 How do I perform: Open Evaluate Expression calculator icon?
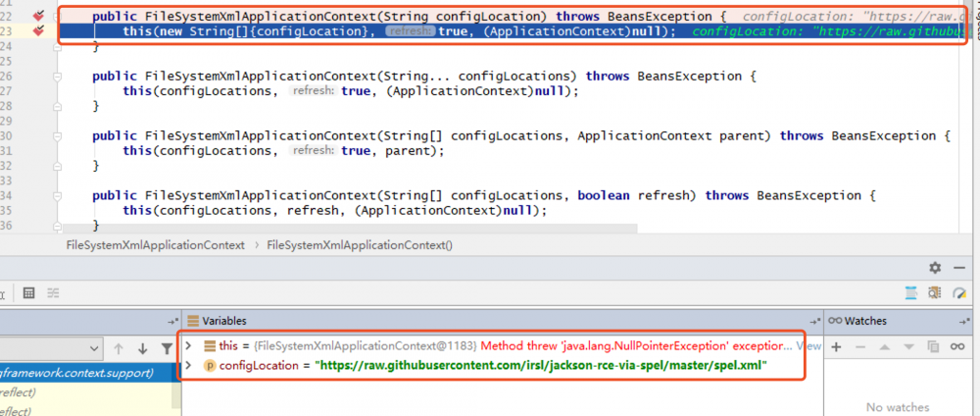pyautogui.click(x=26, y=292)
